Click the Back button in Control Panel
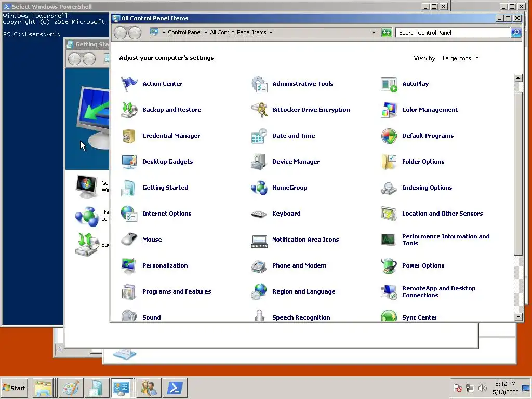Viewport: 532px width, 399px height. click(120, 33)
